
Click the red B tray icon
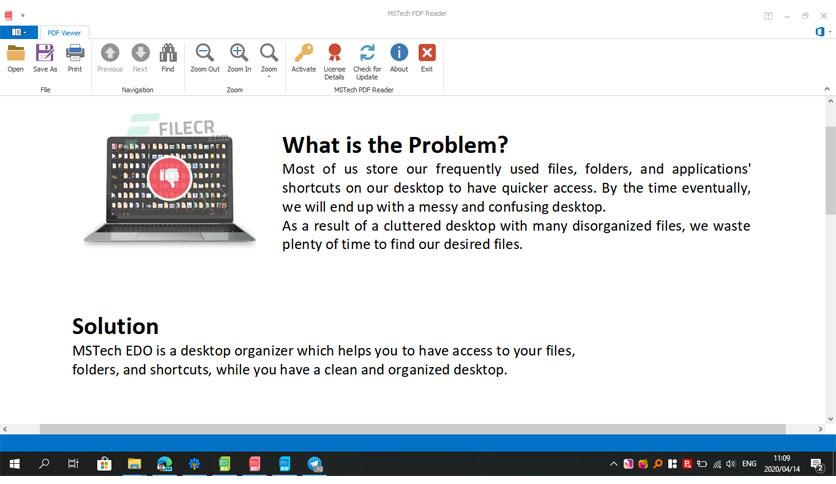point(687,464)
